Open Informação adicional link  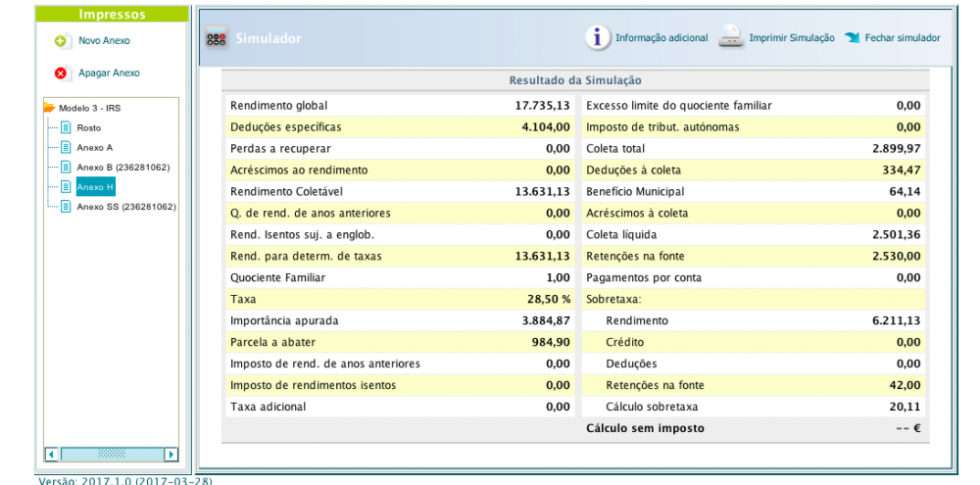click(x=661, y=37)
